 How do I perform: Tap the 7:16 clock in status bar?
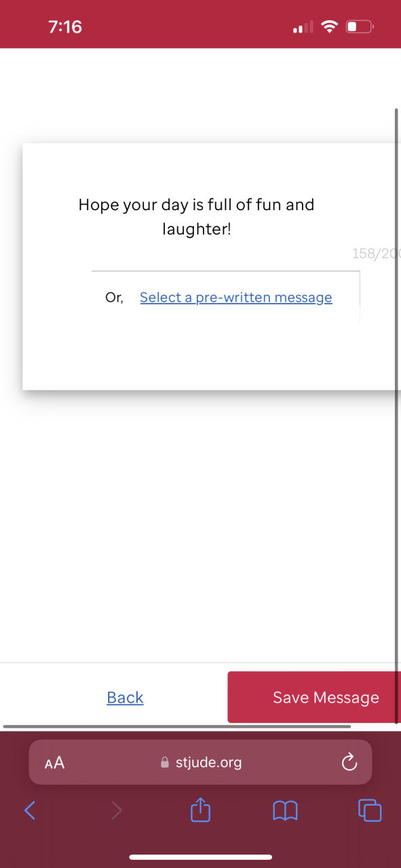coord(65,27)
